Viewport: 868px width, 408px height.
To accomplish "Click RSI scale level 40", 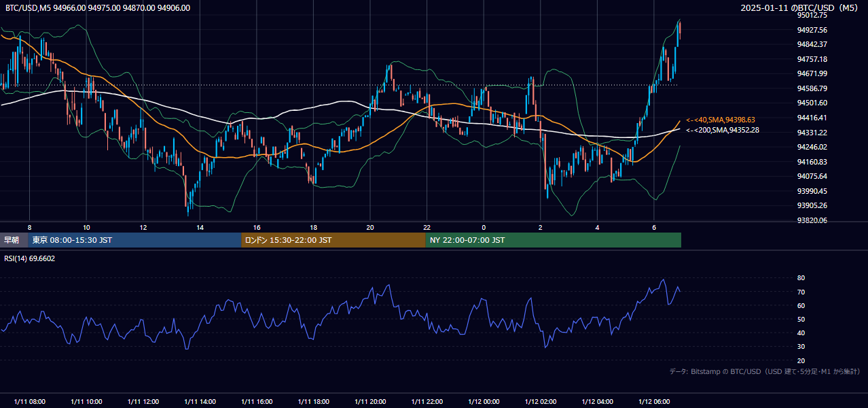I will [801, 333].
